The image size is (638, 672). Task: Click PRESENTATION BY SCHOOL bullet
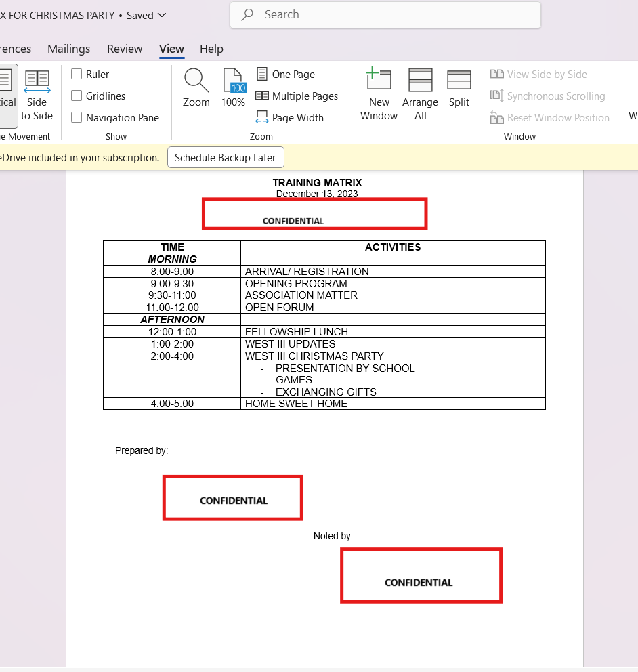[x=345, y=369]
